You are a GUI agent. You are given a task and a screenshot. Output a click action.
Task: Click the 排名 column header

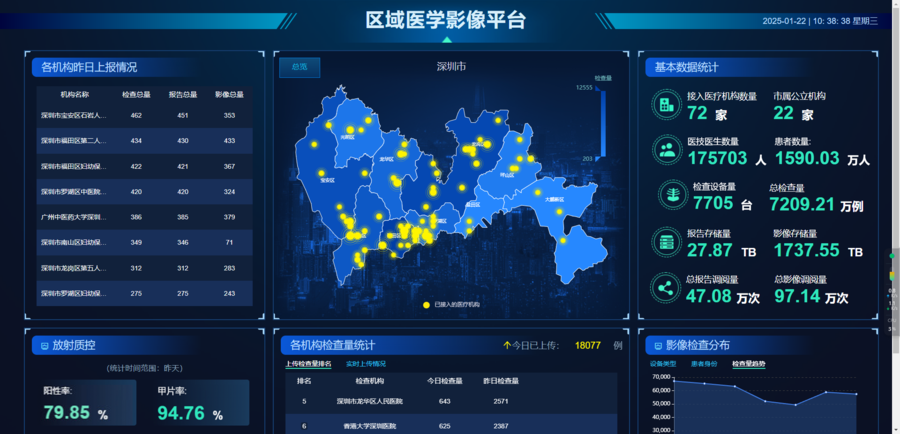304,381
